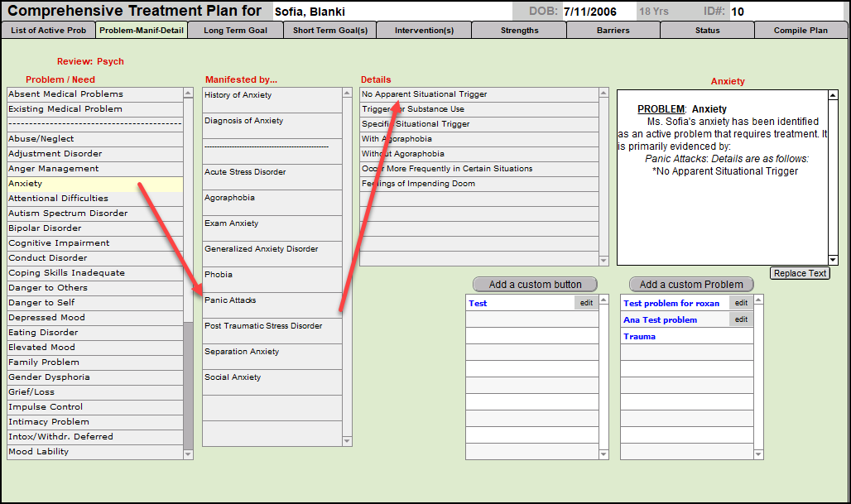Click custom Problem list scroll-down arrow
851x504 pixels.
click(x=759, y=454)
